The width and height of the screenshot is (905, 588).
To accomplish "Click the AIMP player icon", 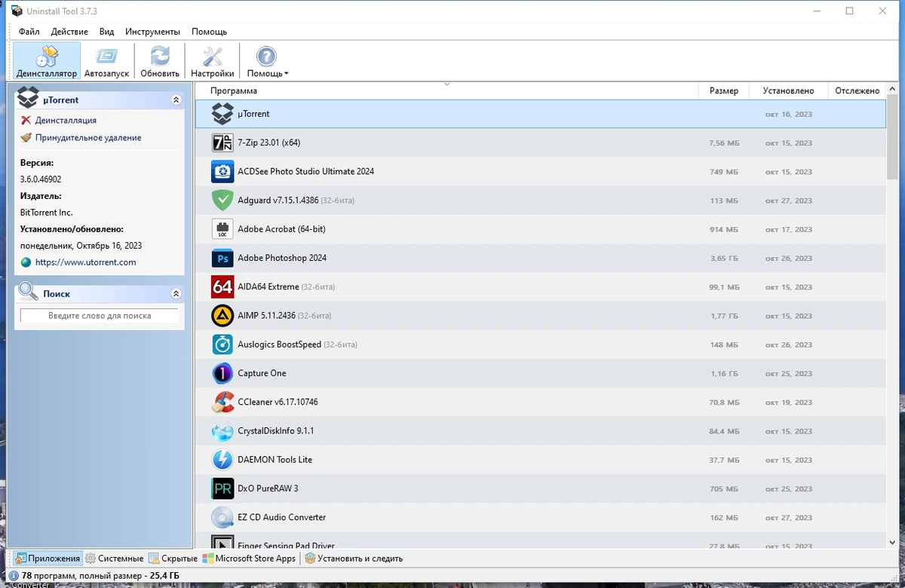I will (x=222, y=316).
